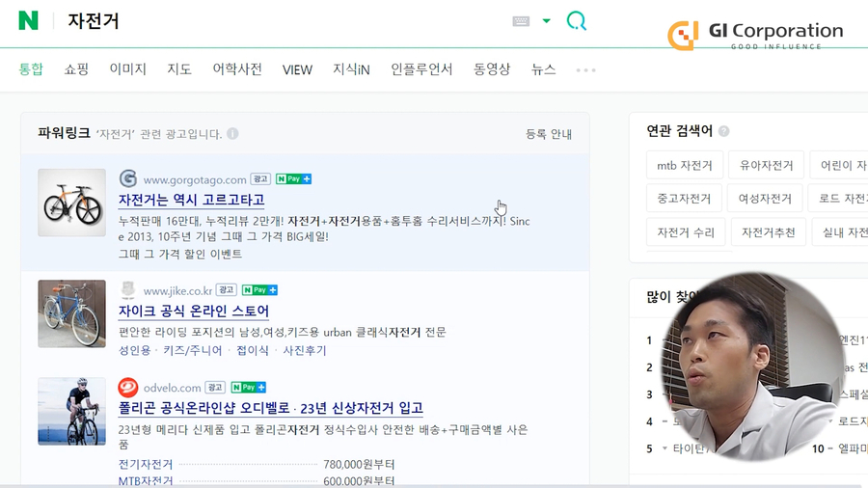Expand more tabs with the ellipsis

[585, 70]
